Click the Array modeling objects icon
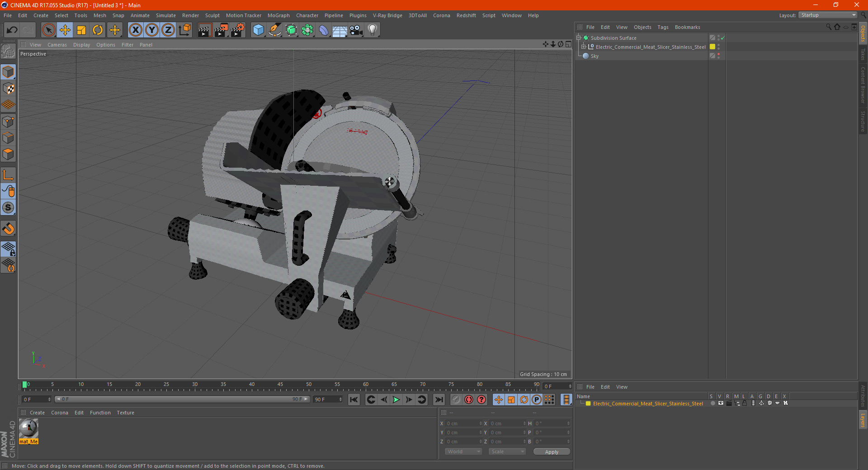 coord(307,30)
